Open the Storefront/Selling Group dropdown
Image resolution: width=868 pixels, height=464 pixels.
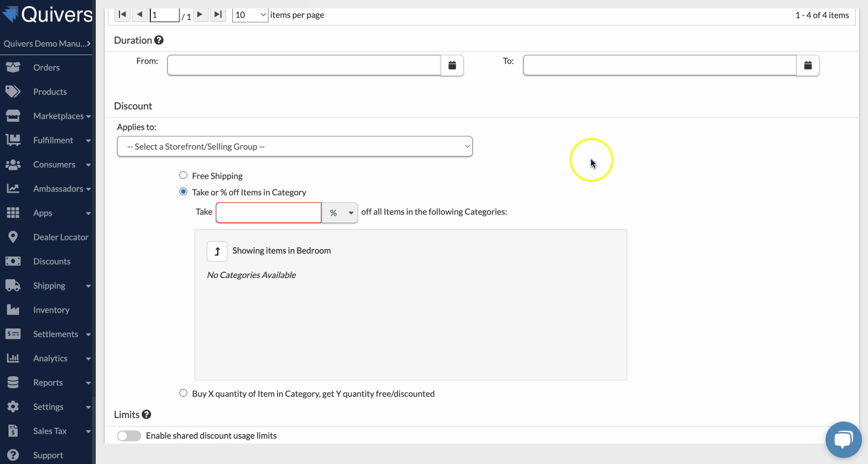coord(295,147)
